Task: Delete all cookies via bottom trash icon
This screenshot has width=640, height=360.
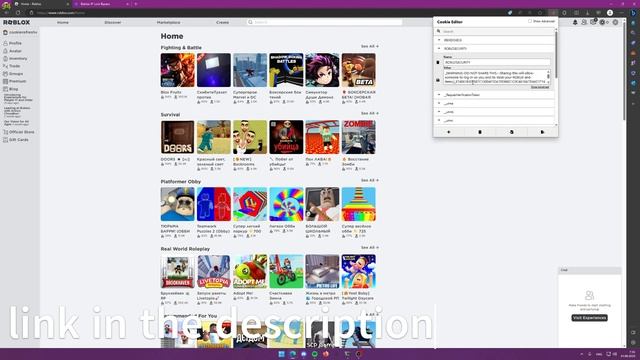Action: pyautogui.click(x=480, y=132)
